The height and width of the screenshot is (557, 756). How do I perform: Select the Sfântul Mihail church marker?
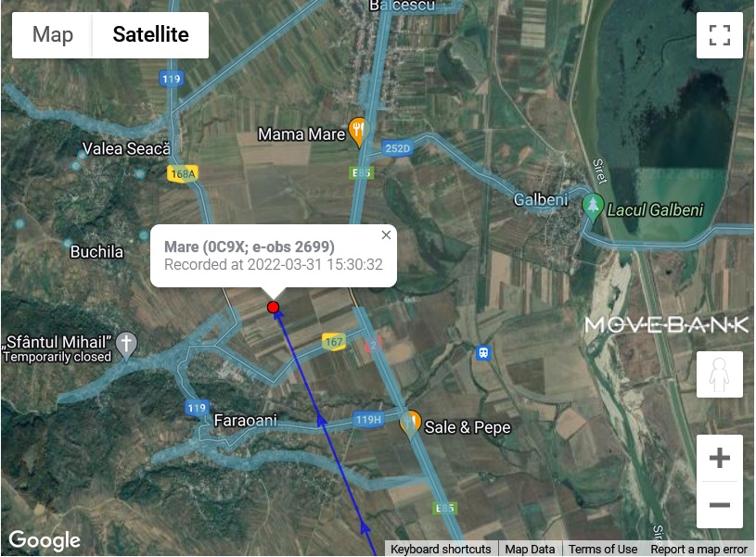click(126, 346)
